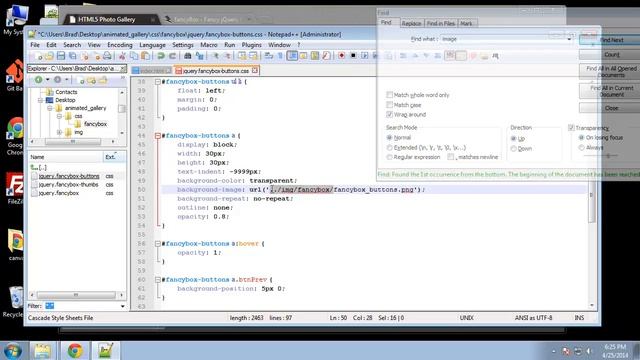
Task: Collapse the animated_gallery folder node
Action: 50,108
